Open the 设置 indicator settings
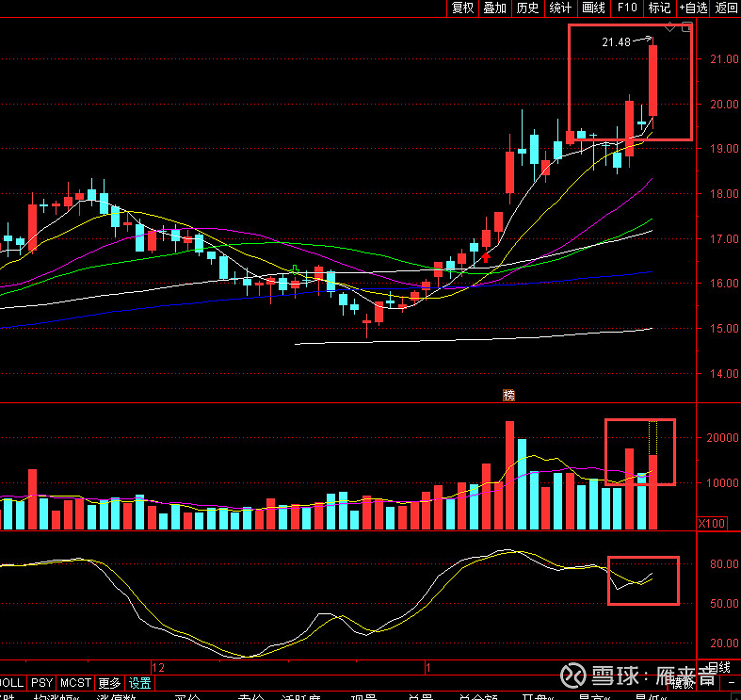Viewport: 741px width, 700px height. tap(140, 683)
